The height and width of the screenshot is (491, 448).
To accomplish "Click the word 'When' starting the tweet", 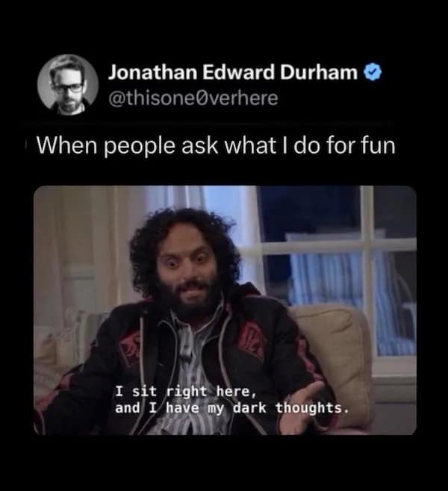I will pos(67,146).
